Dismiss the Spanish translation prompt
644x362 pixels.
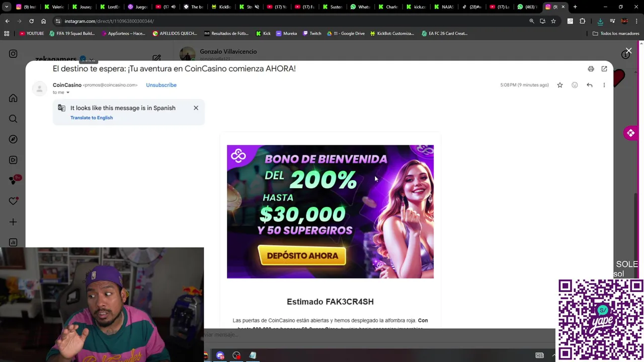196,108
